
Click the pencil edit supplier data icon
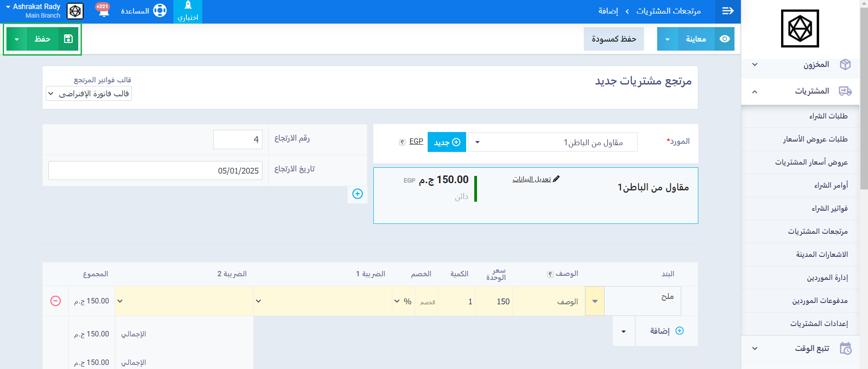tap(556, 179)
